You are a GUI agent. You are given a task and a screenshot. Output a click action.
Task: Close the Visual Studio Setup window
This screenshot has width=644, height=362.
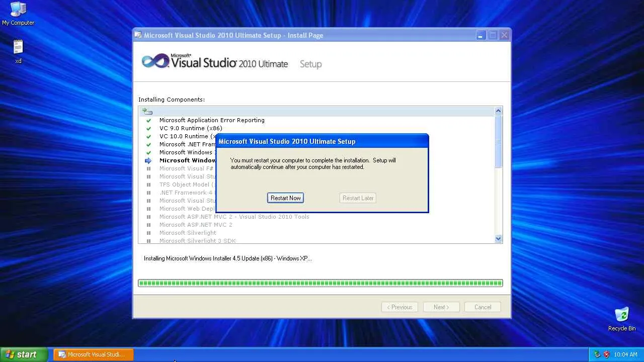[x=504, y=35]
